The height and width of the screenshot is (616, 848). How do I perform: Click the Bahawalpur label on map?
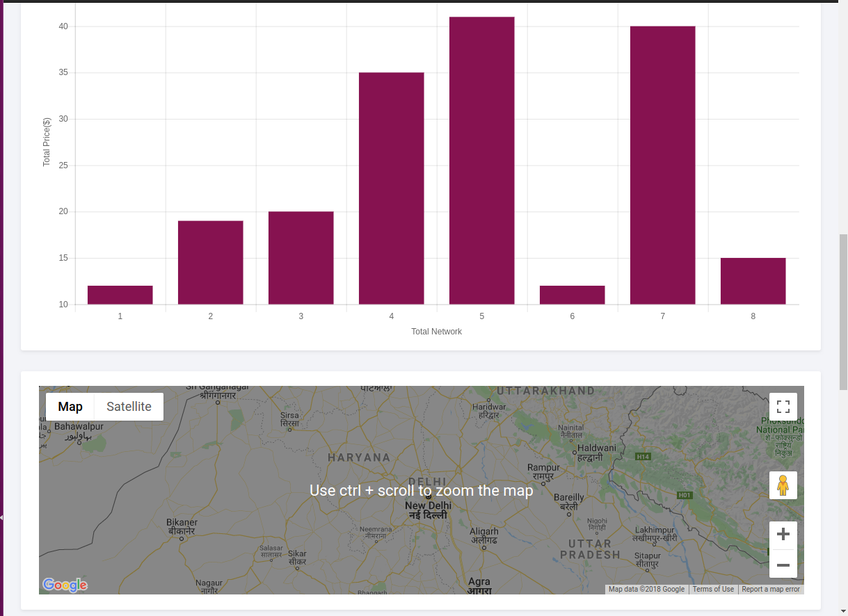point(79,431)
